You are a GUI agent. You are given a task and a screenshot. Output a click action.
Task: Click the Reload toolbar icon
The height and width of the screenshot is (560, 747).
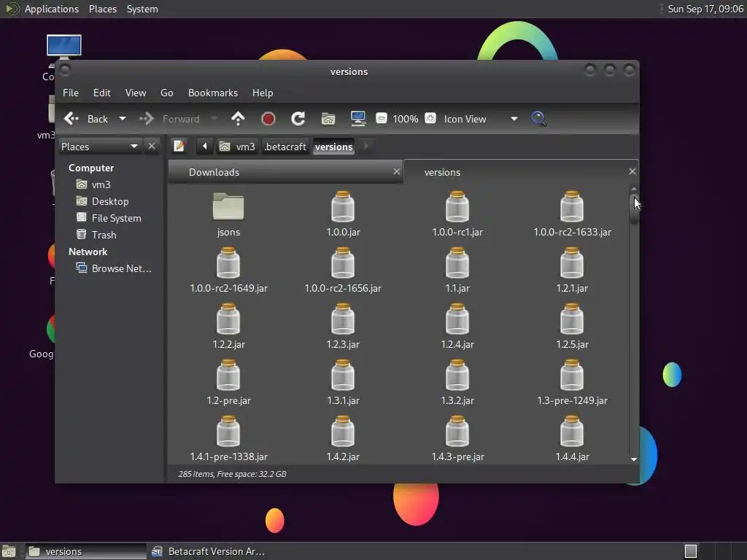pyautogui.click(x=298, y=119)
